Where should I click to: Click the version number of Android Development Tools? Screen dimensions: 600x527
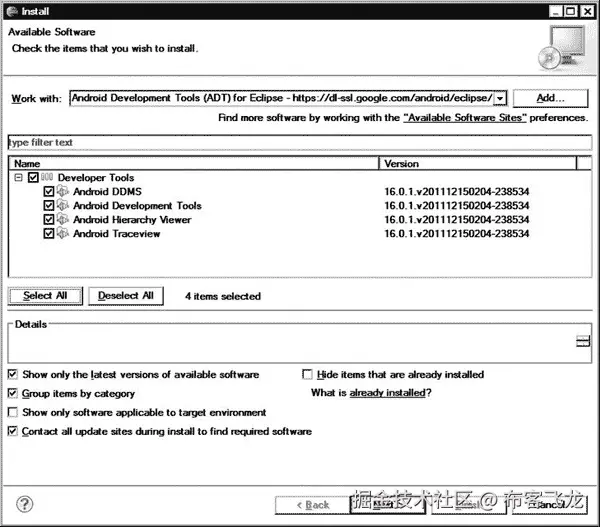point(457,205)
